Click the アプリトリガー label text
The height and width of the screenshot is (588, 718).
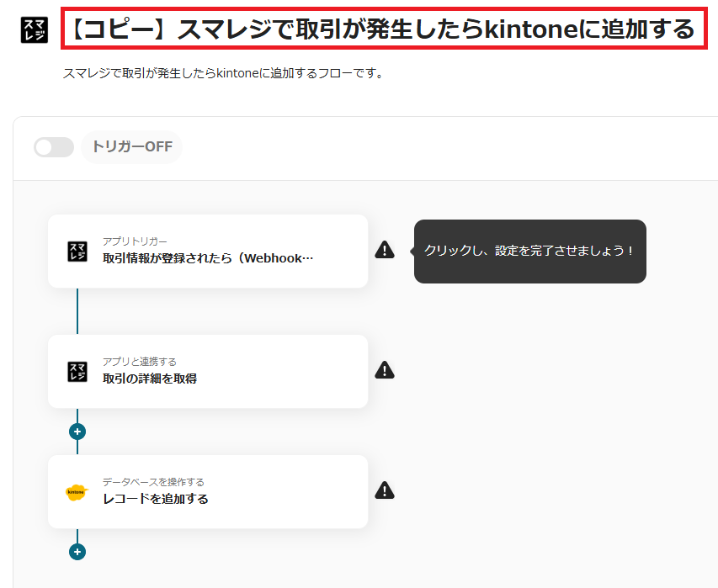[135, 241]
